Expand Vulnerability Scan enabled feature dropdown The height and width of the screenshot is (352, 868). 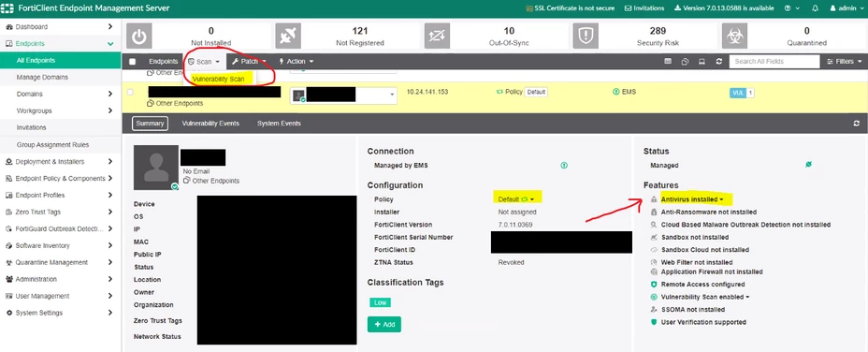(x=705, y=297)
